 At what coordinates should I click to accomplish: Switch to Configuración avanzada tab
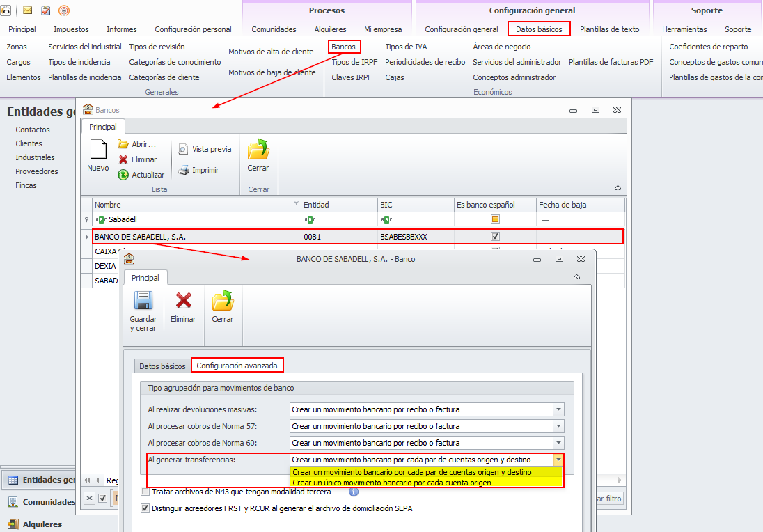pyautogui.click(x=237, y=366)
